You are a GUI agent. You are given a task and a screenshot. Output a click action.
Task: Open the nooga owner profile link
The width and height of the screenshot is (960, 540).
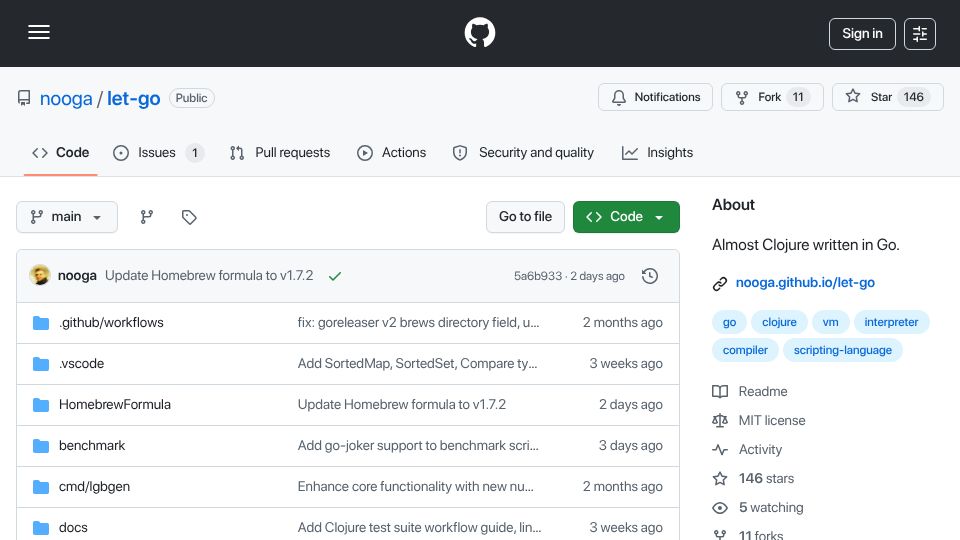click(66, 98)
